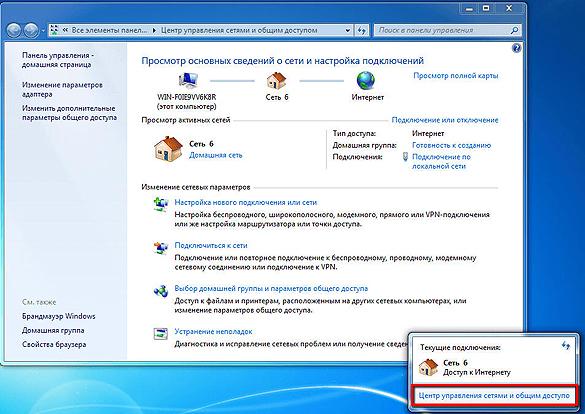The height and width of the screenshot is (414, 585).
Task: Click 'Сеть 6' label under map house
Action: point(277,97)
